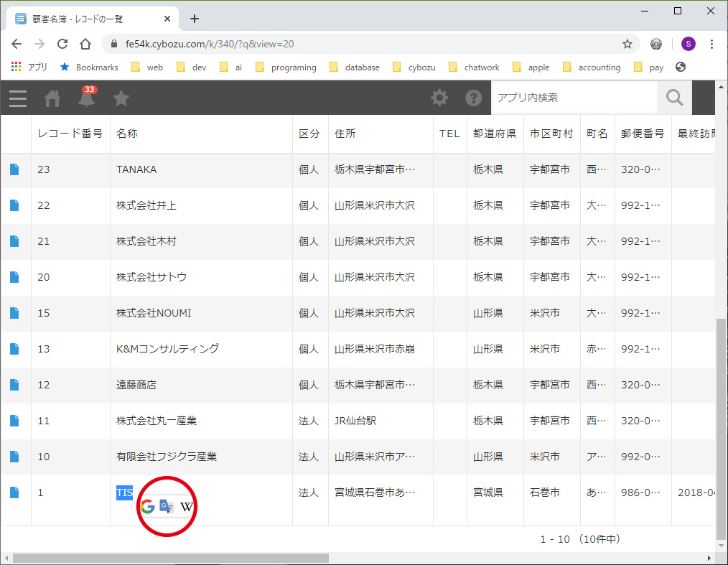Sort by 郵便番号 column header
This screenshot has height=565, width=728.
tap(643, 134)
